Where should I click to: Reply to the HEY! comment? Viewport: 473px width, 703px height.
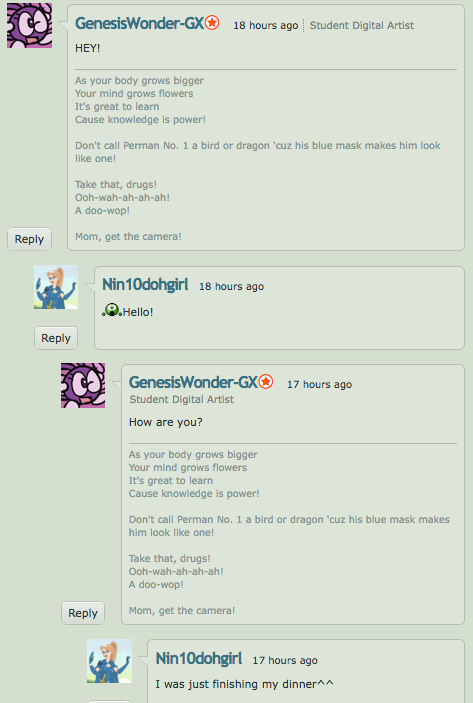click(30, 239)
